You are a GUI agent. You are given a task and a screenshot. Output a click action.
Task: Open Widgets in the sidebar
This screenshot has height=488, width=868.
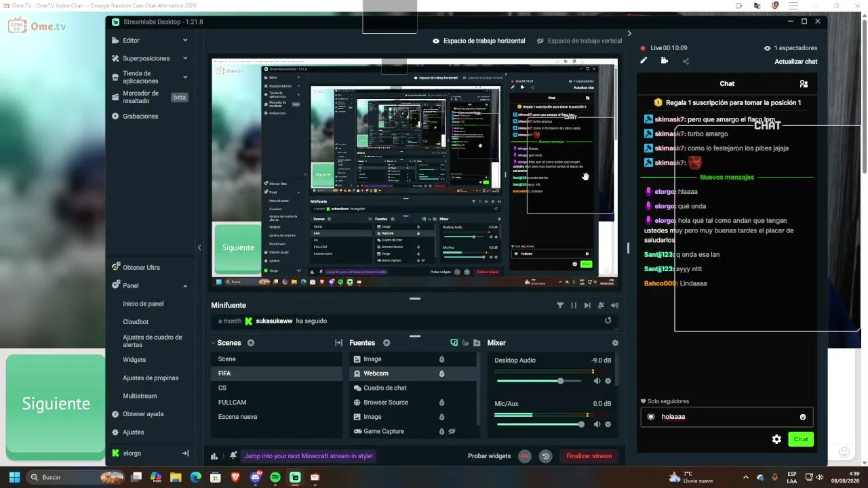tap(134, 360)
